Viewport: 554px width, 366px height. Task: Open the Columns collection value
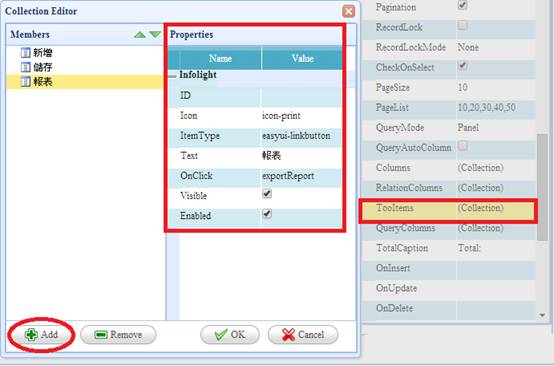pyautogui.click(x=481, y=167)
